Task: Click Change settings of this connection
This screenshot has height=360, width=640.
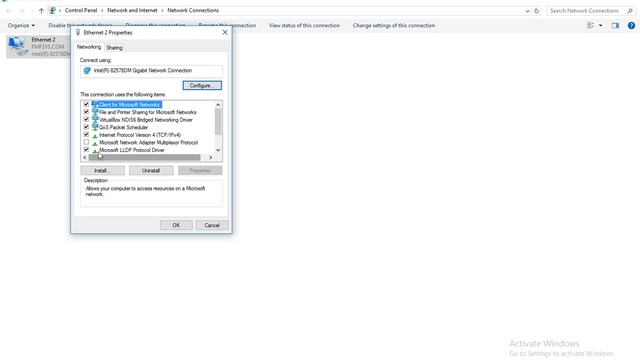Action: (394, 25)
